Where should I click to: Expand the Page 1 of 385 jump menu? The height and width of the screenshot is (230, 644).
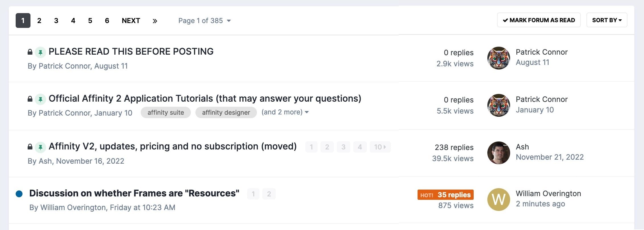pos(205,21)
